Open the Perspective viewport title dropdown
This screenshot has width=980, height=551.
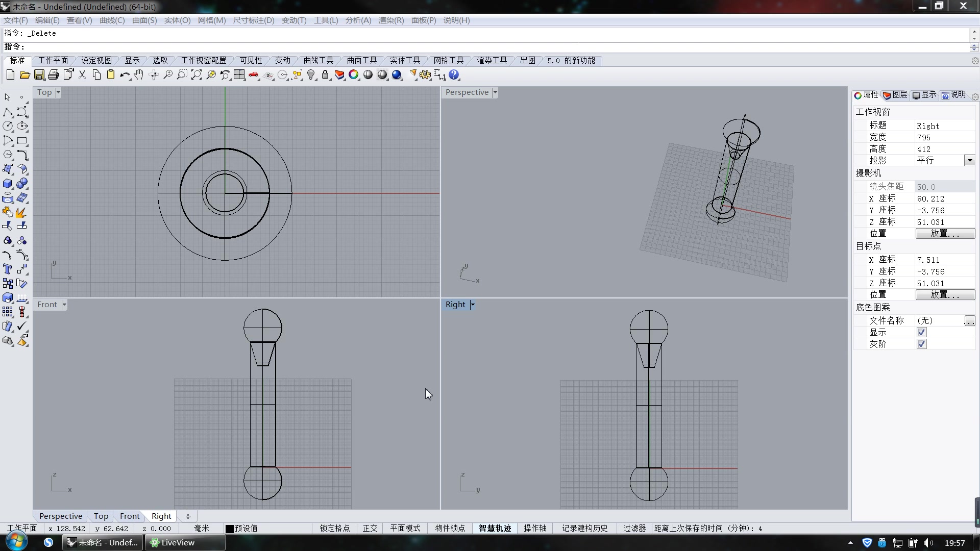tap(495, 92)
